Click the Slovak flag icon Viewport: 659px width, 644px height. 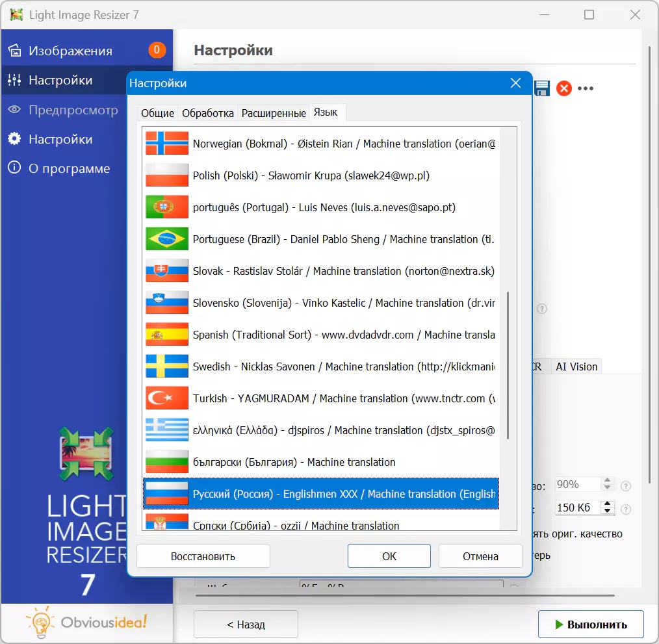[x=167, y=271]
